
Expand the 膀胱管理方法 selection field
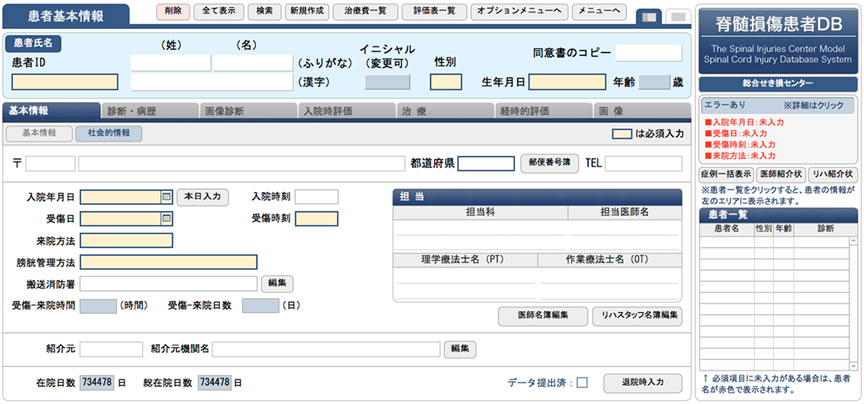click(168, 262)
